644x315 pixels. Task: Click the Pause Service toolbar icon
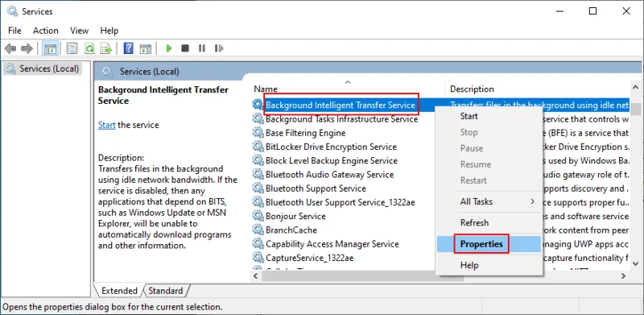pyautogui.click(x=202, y=48)
